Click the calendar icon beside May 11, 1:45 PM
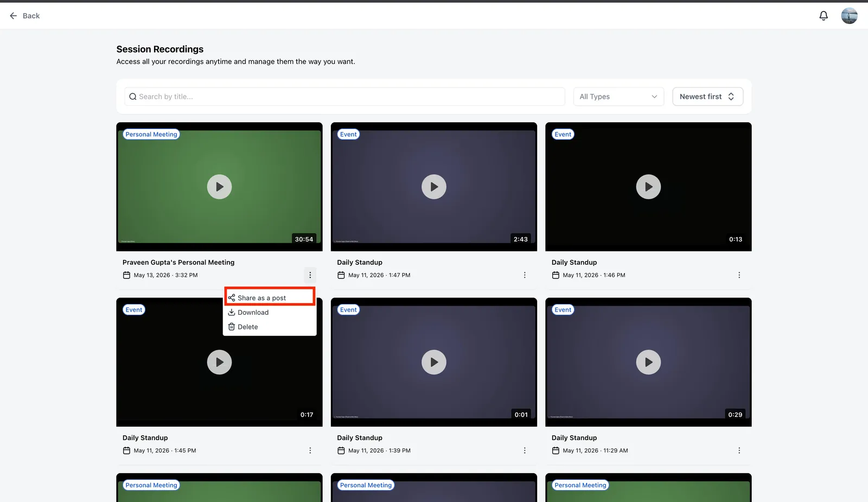The height and width of the screenshot is (502, 868). pos(126,450)
